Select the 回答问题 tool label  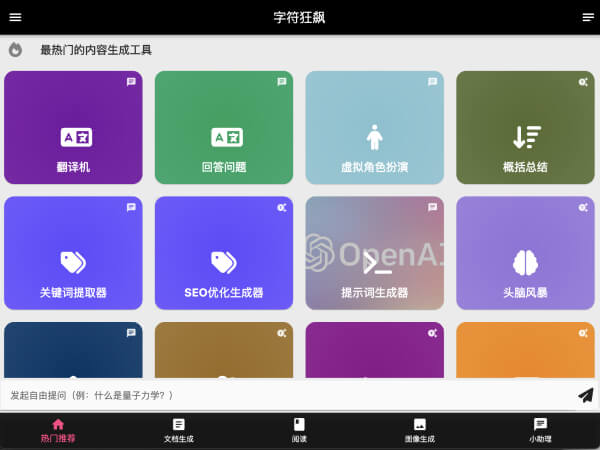coord(224,167)
